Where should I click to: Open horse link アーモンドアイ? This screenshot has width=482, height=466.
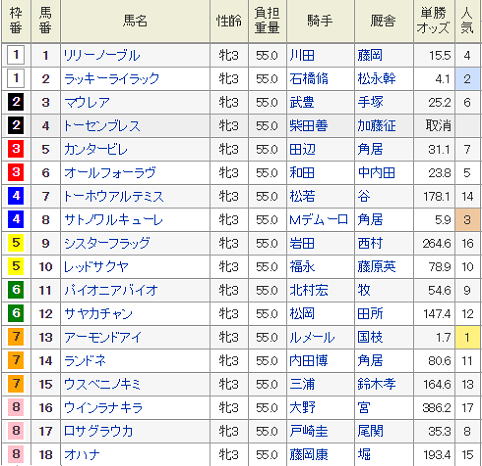tap(103, 337)
